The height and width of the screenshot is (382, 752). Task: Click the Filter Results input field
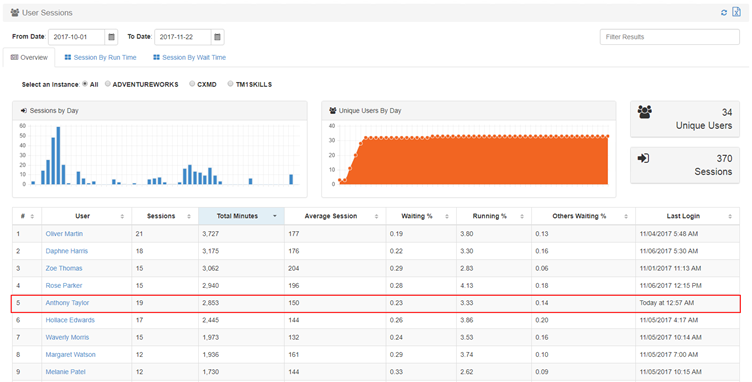[670, 37]
